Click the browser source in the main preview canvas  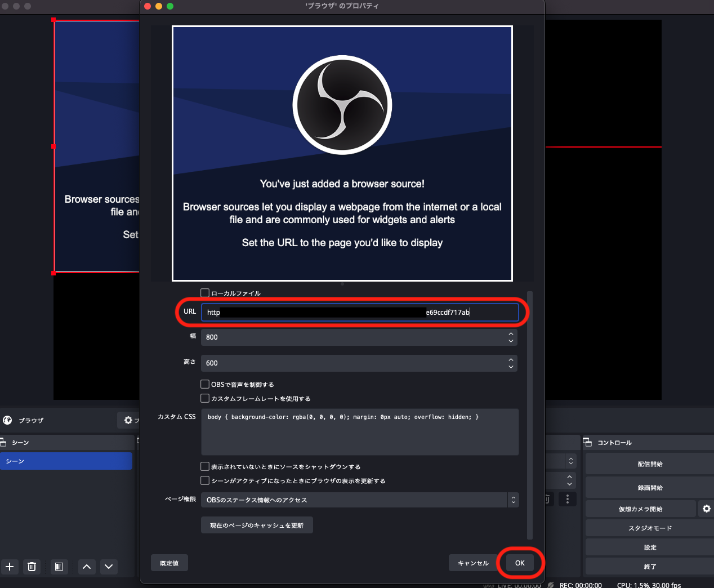coord(97,146)
